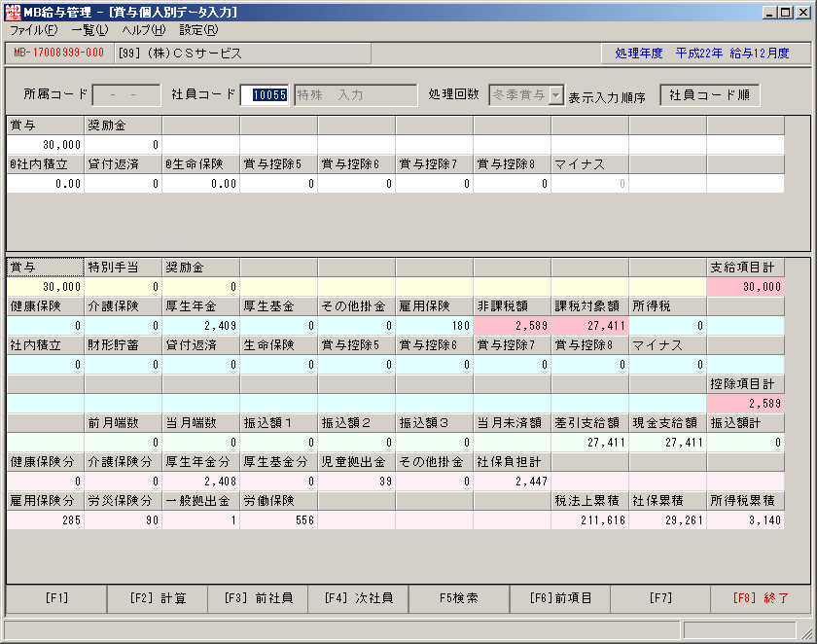Viewport: 817px width, 644px height.
Task: Click the [F2] 計算 button
Action: pos(158,598)
